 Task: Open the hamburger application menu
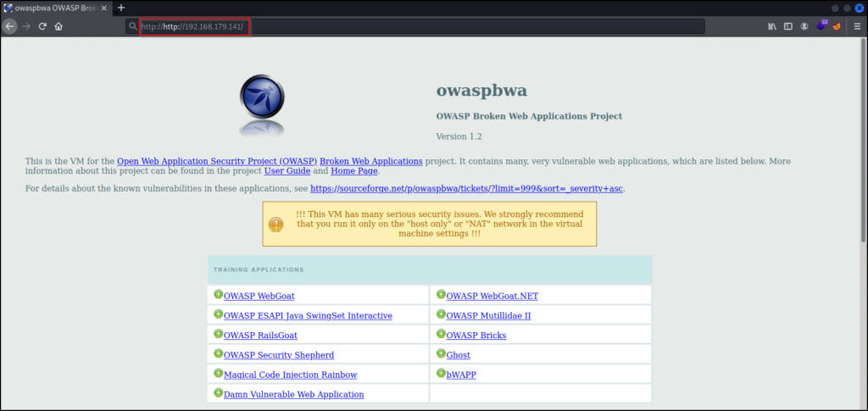point(857,26)
